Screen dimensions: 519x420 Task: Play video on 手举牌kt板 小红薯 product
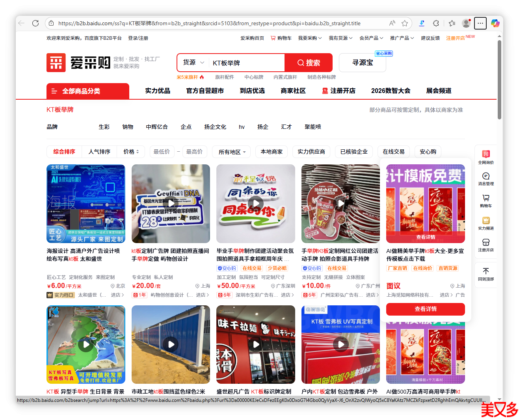[x=341, y=204]
